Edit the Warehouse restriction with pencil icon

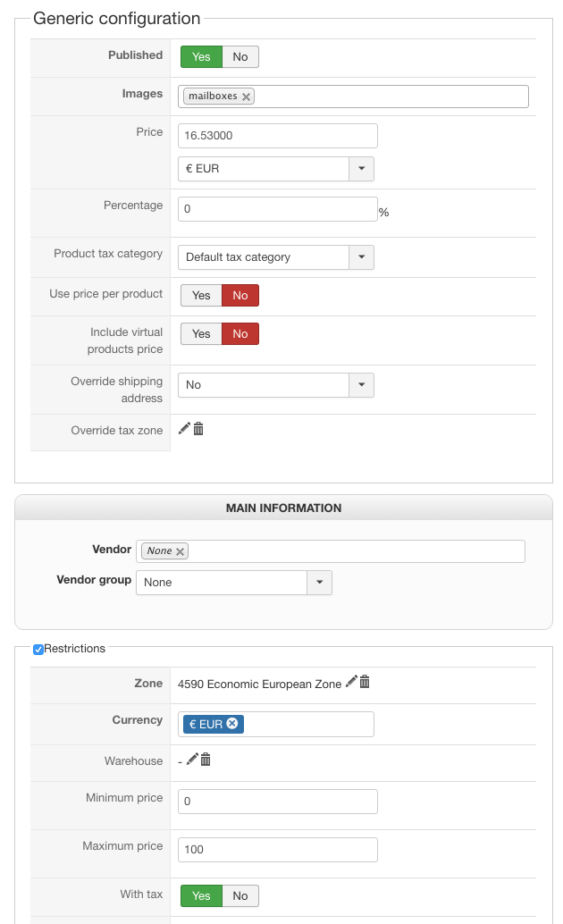192,760
